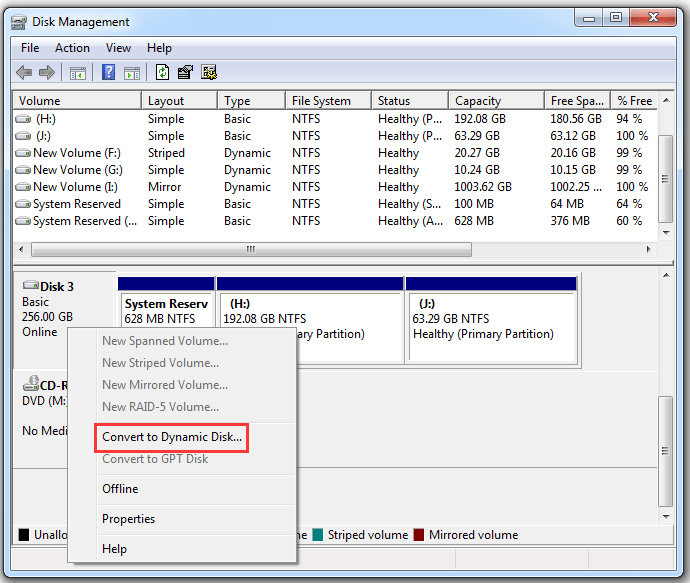Click horizontal scrollbar left arrow
The width and height of the screenshot is (690, 583).
pos(21,249)
